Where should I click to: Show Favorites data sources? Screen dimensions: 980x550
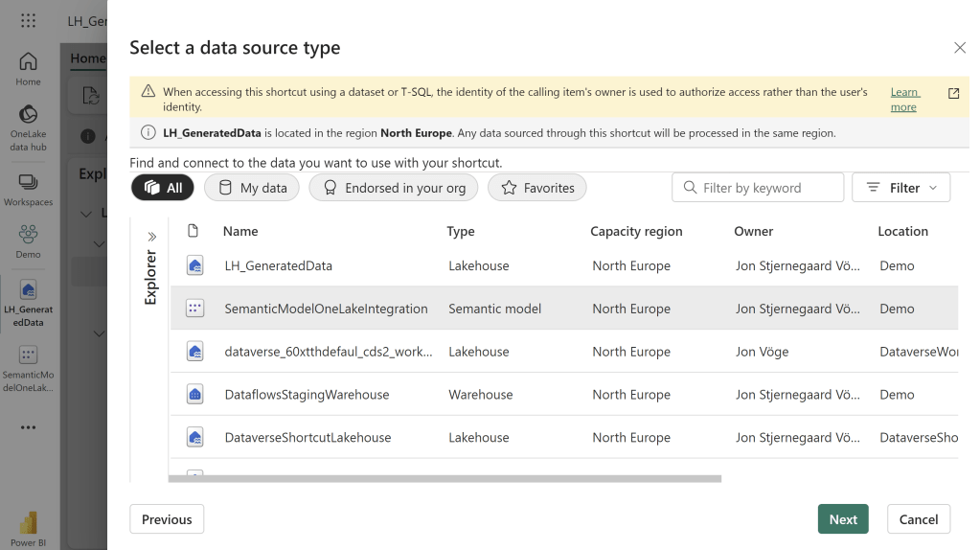[536, 188]
